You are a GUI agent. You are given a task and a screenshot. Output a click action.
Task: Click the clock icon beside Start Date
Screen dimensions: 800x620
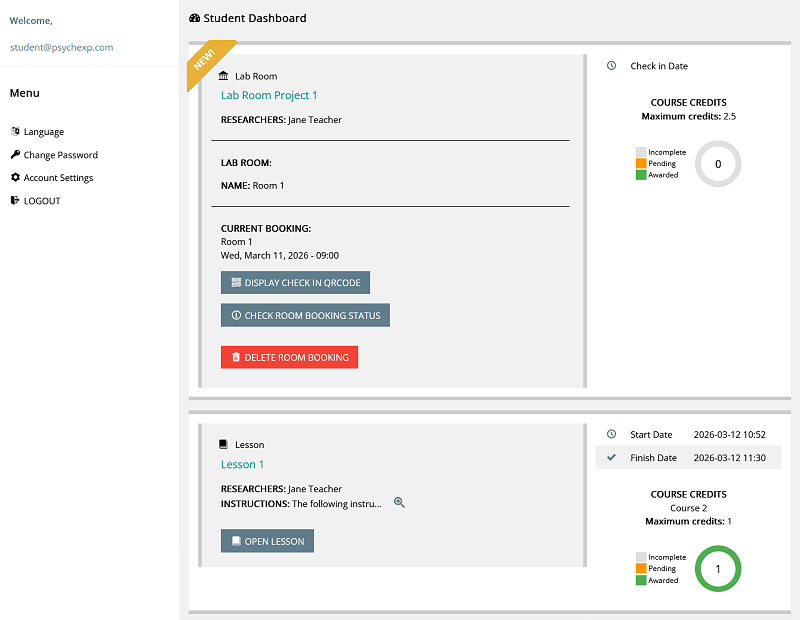point(611,435)
